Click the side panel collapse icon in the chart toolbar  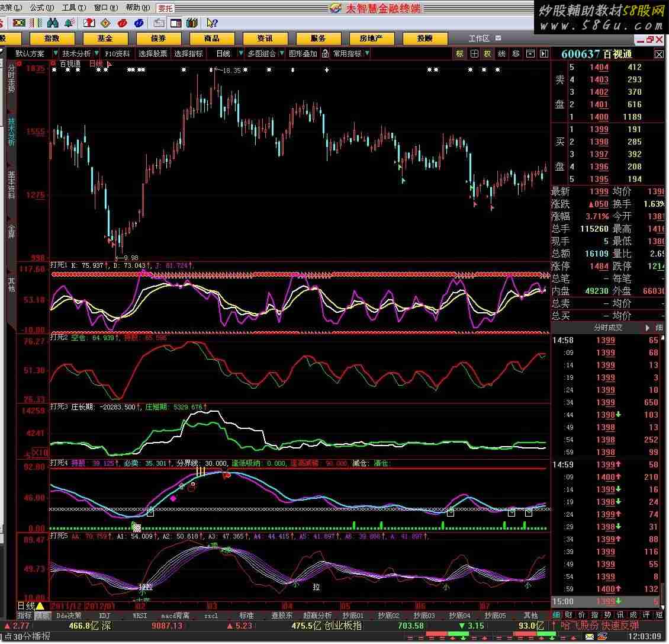point(543,53)
